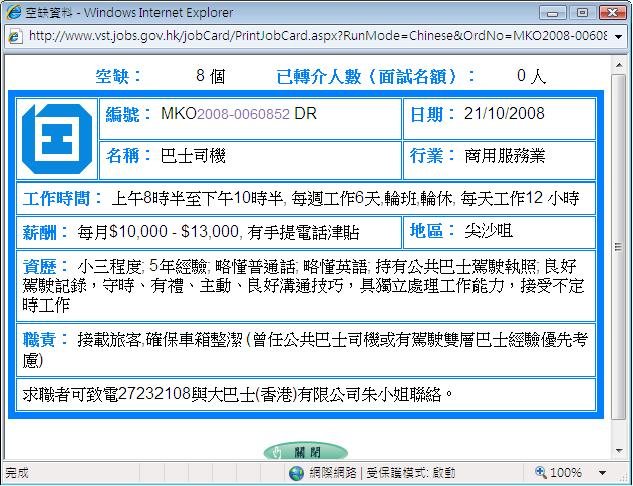This screenshot has width=633, height=486.
Task: Click the 8 個 vacancy count
Action: (x=210, y=76)
